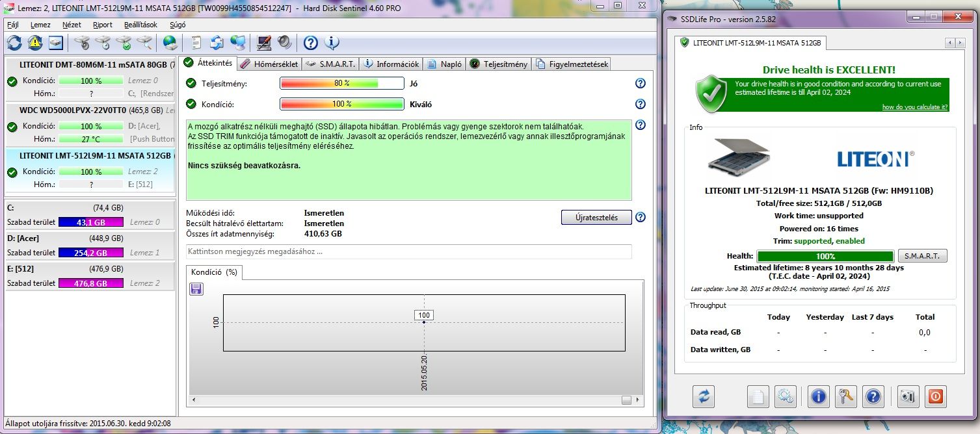Screen dimensions: 980x434
Task: Click the refresh-with-warning-triangle toolbar icon
Action: [35, 43]
